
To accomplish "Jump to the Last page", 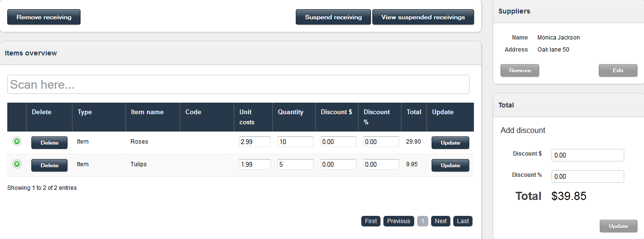I will pos(462,221).
